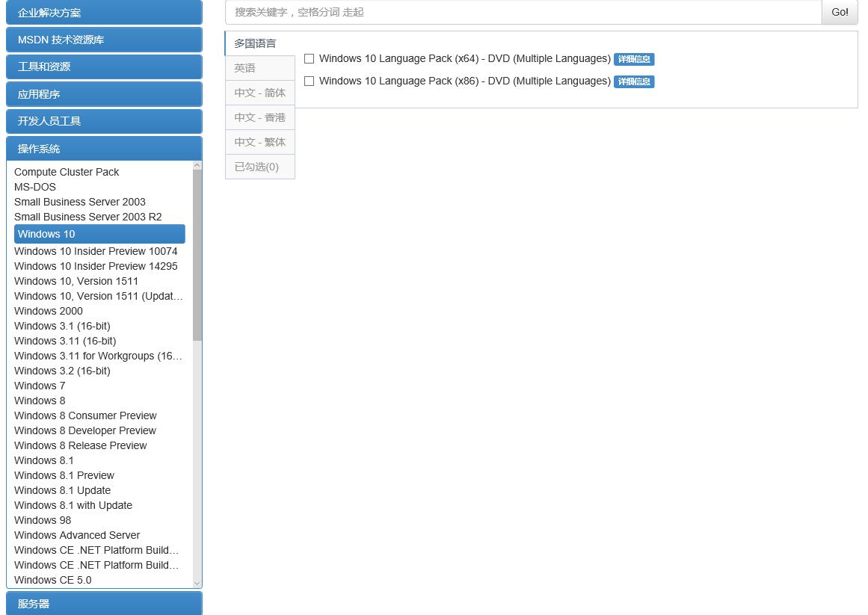
Task: Check the Windows 10 Language Pack (x64) checkbox
Action: [x=309, y=58]
